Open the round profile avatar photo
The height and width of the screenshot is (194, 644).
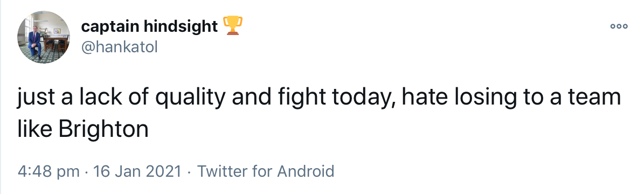tap(44, 37)
